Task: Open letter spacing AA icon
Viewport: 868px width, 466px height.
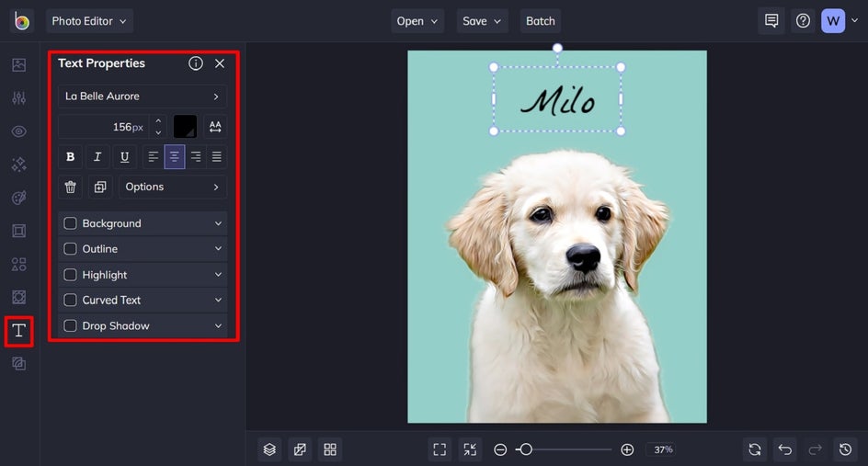Action: click(x=215, y=127)
